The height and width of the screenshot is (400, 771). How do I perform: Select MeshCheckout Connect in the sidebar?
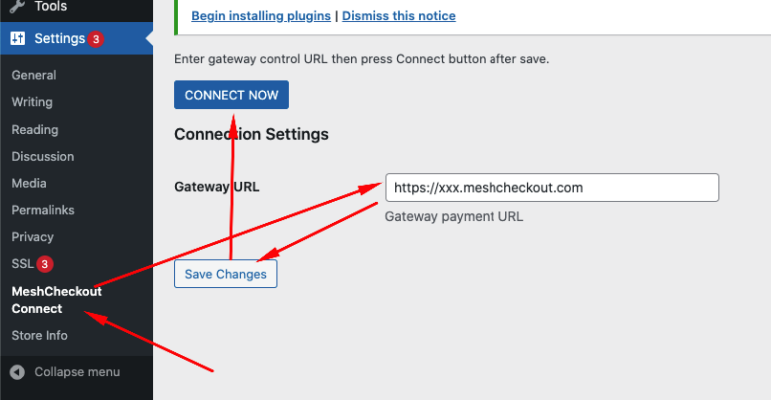click(x=57, y=300)
